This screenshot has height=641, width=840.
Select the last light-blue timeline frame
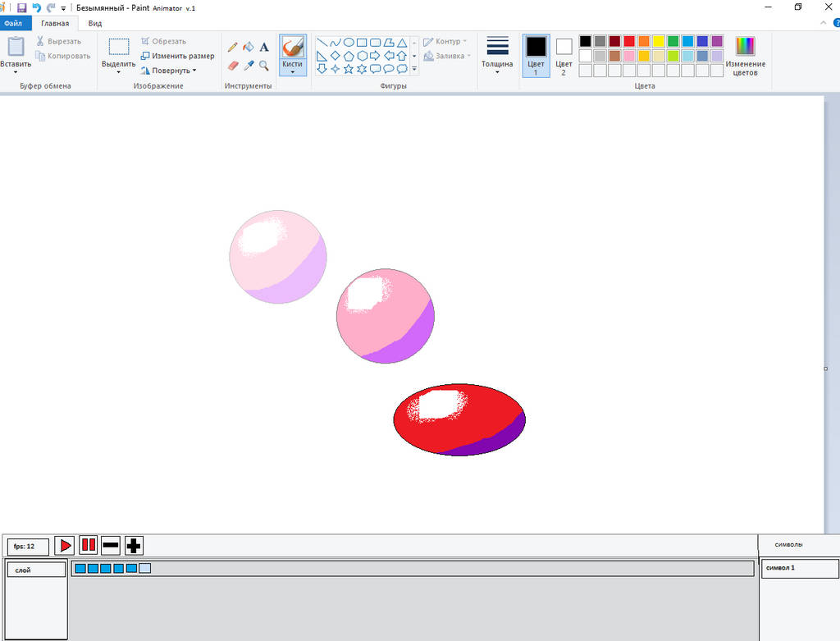144,568
